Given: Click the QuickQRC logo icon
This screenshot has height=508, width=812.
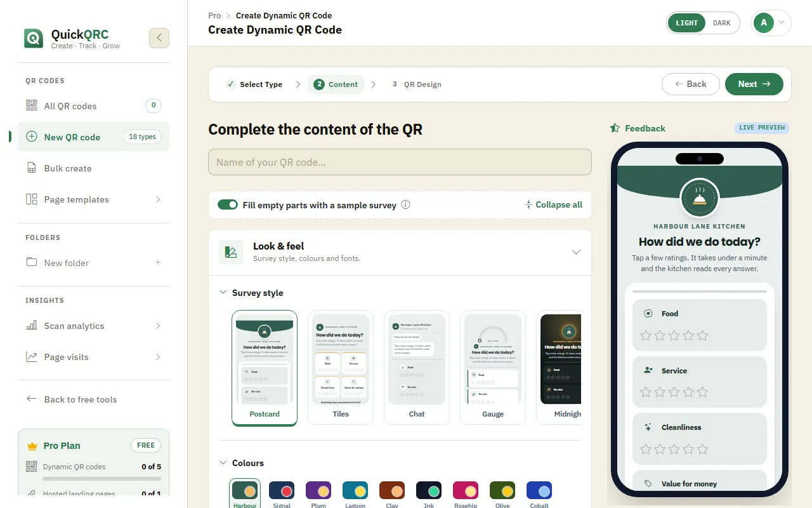Looking at the screenshot, I should click(x=34, y=38).
